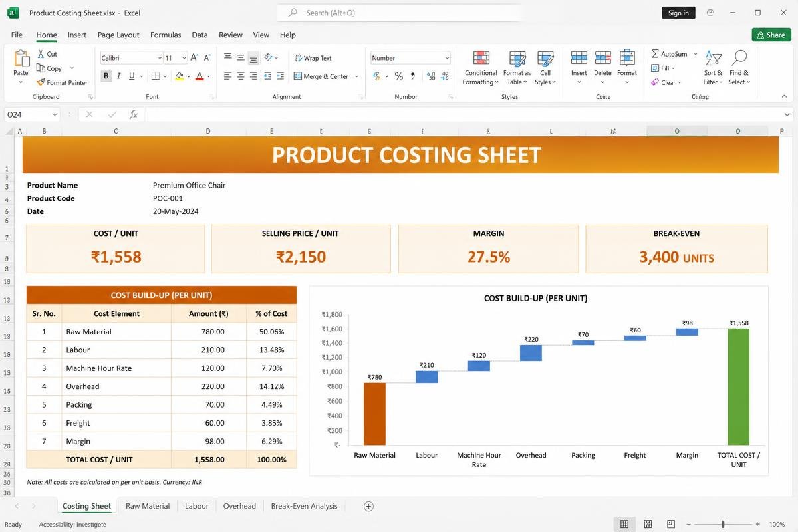Image resolution: width=798 pixels, height=532 pixels.
Task: Switch to the Data tab
Action: coord(199,35)
